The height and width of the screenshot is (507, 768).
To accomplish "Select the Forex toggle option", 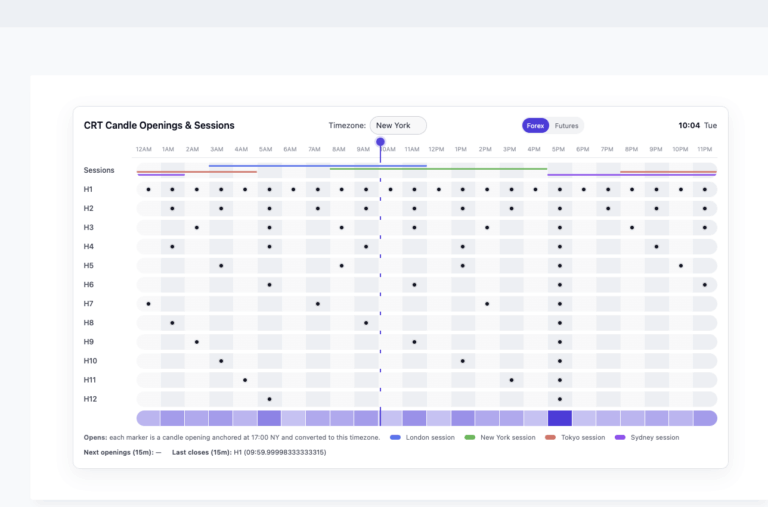I will (x=535, y=126).
